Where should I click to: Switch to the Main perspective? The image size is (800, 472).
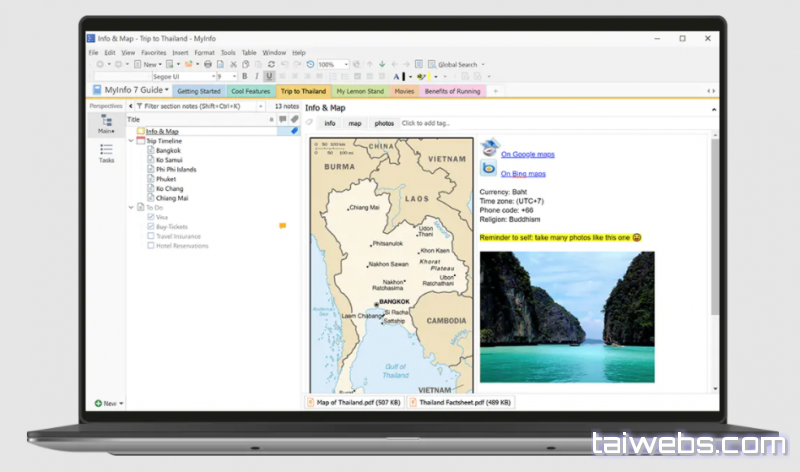point(106,125)
